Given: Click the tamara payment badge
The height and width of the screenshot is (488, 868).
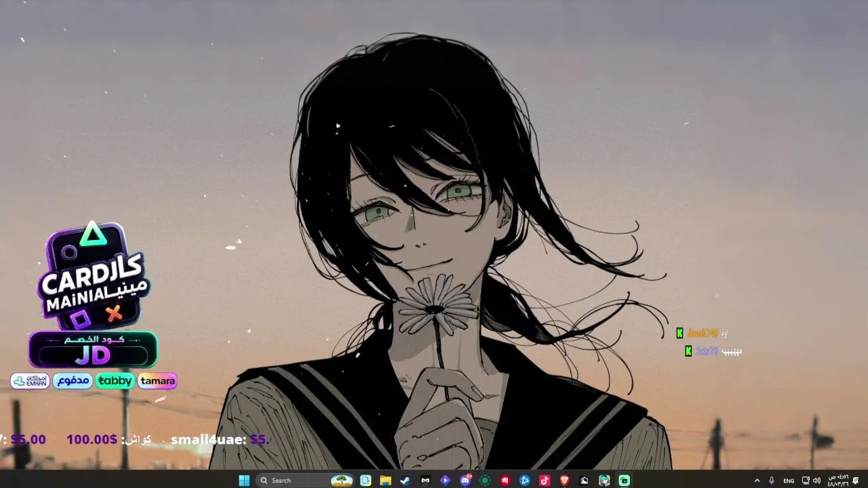Looking at the screenshot, I should (x=158, y=381).
